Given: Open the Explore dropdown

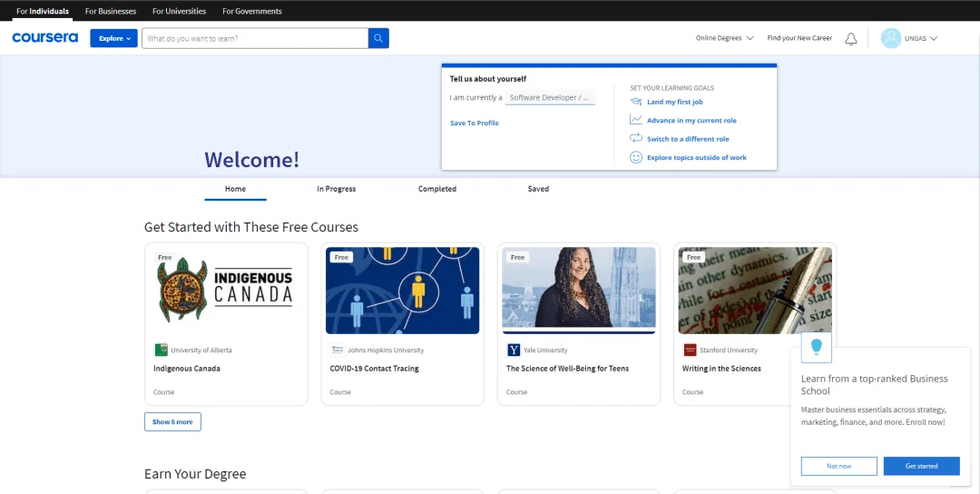Looking at the screenshot, I should coord(113,38).
